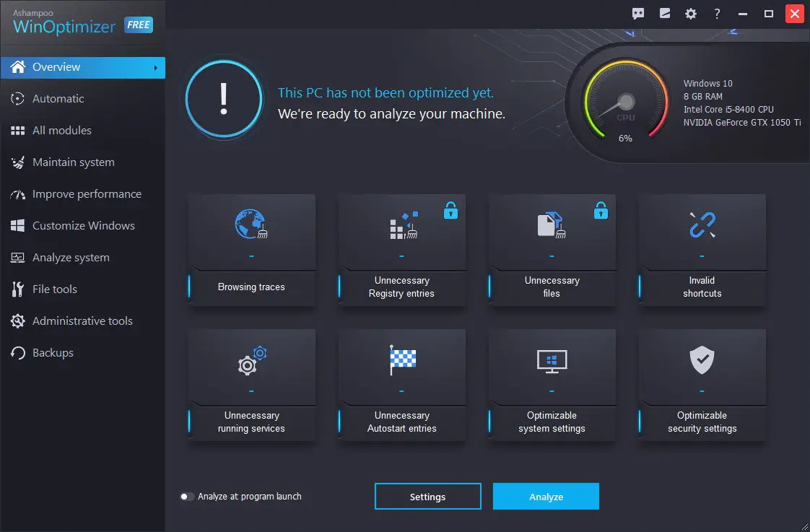Select Automatic in the sidebar

[x=58, y=98]
